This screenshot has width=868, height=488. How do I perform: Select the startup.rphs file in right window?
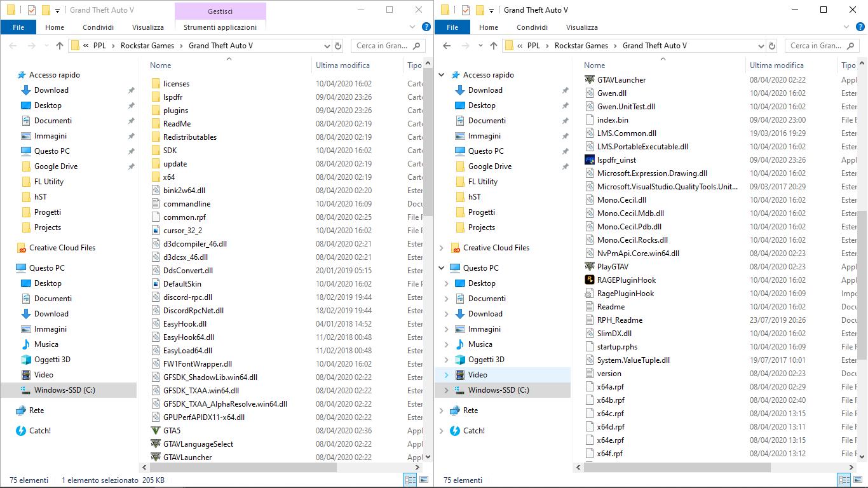coord(617,347)
